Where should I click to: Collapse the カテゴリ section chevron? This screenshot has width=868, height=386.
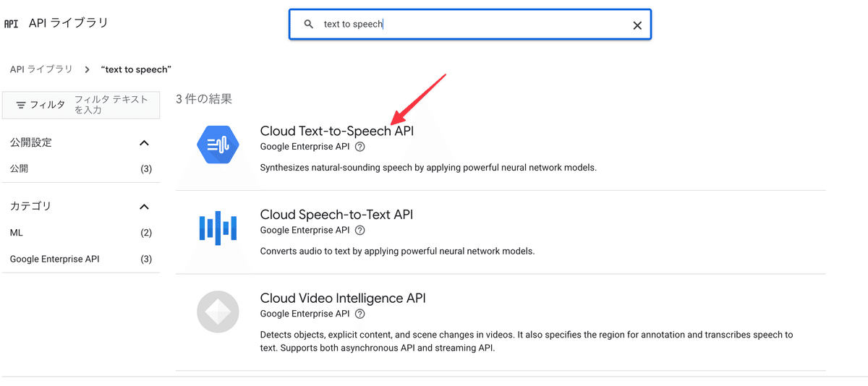(144, 207)
